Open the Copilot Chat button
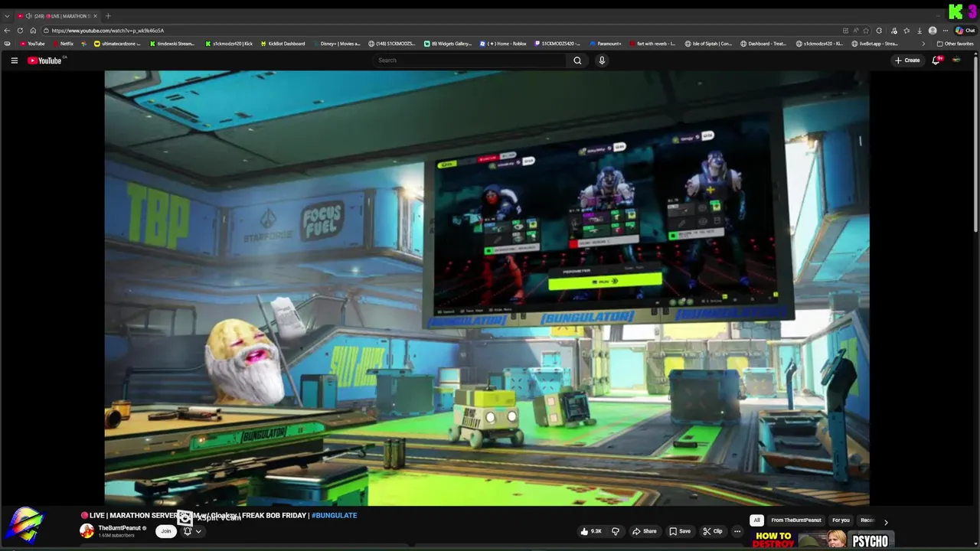 [965, 31]
